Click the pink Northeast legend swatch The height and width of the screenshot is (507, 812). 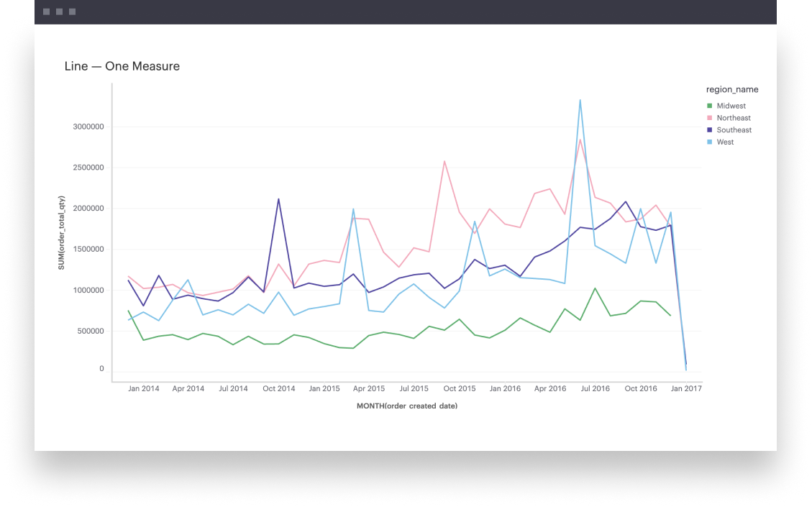point(709,118)
